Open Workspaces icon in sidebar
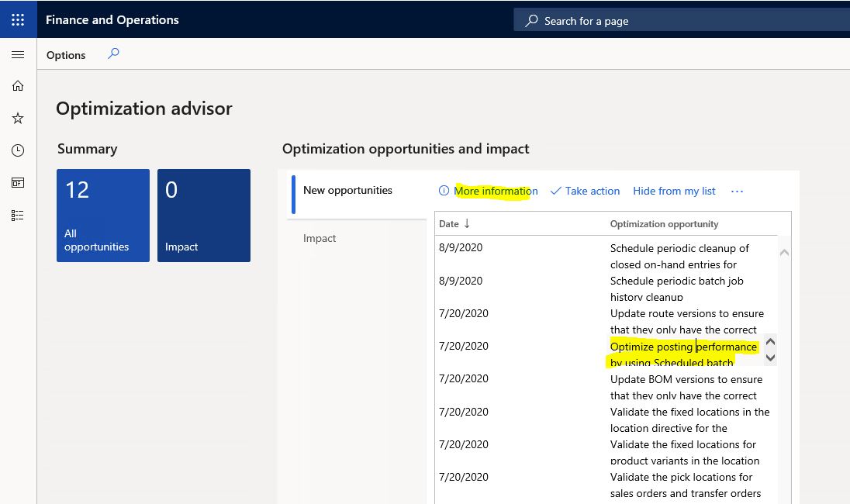 coord(18,183)
